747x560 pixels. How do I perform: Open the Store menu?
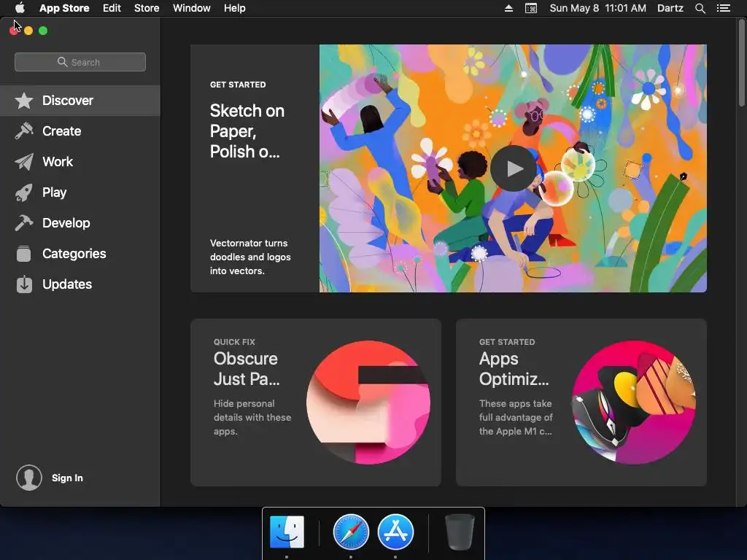click(x=147, y=8)
